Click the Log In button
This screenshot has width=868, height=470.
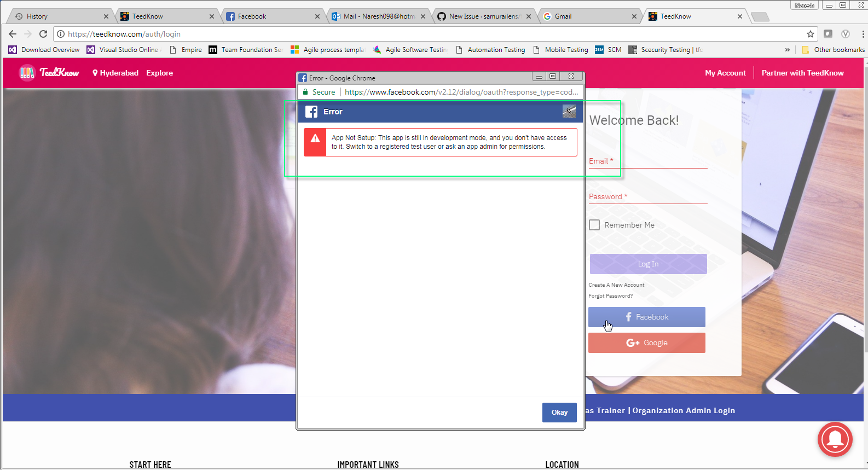pyautogui.click(x=648, y=264)
